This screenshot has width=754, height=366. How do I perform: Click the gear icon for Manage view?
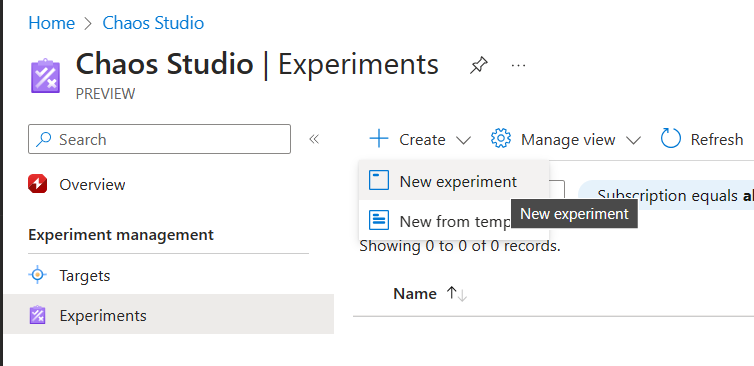tap(501, 139)
